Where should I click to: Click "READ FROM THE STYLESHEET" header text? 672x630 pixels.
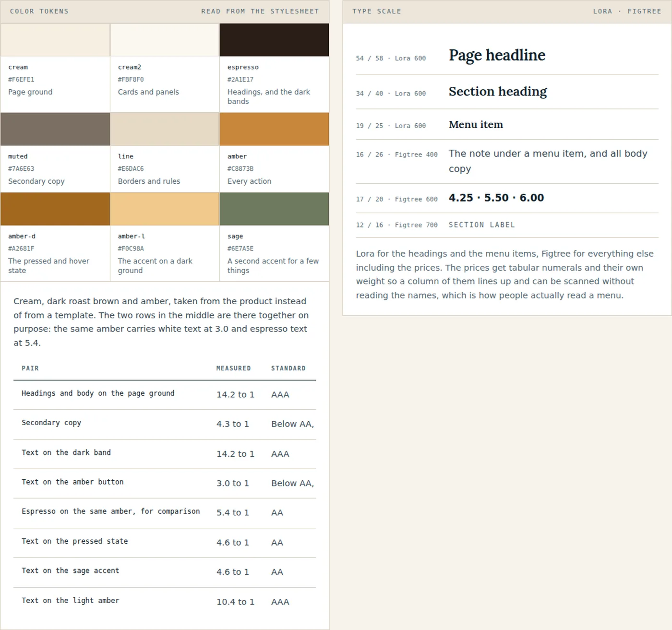(260, 12)
